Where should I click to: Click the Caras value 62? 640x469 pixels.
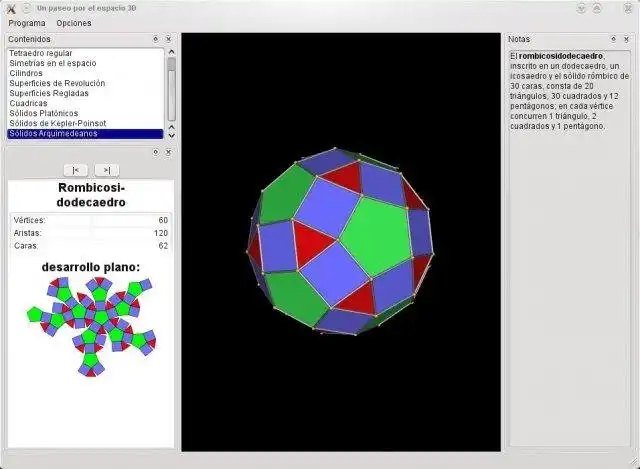coord(163,246)
